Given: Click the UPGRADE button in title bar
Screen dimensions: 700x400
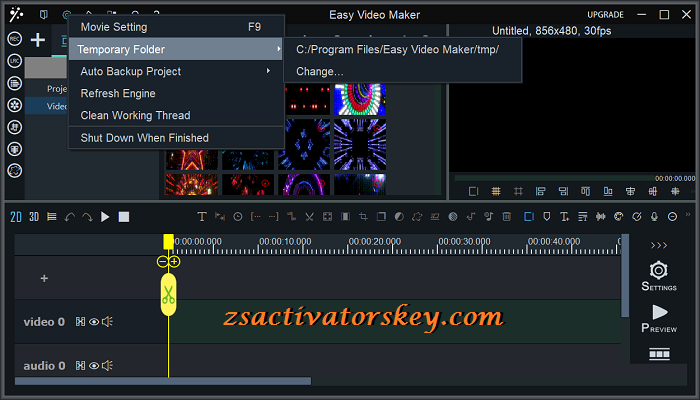Looking at the screenshot, I should coord(605,15).
